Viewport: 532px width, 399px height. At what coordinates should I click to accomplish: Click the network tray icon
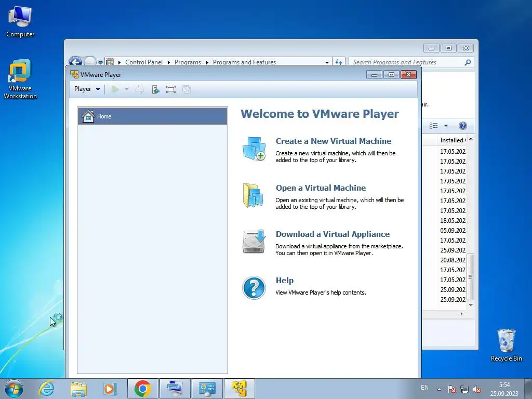pos(464,389)
